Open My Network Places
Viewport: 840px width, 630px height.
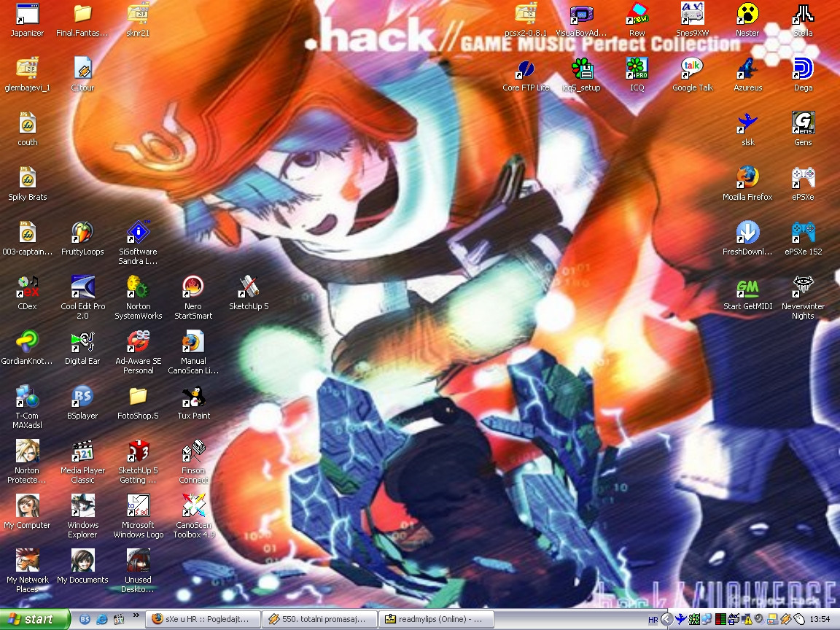click(x=27, y=571)
